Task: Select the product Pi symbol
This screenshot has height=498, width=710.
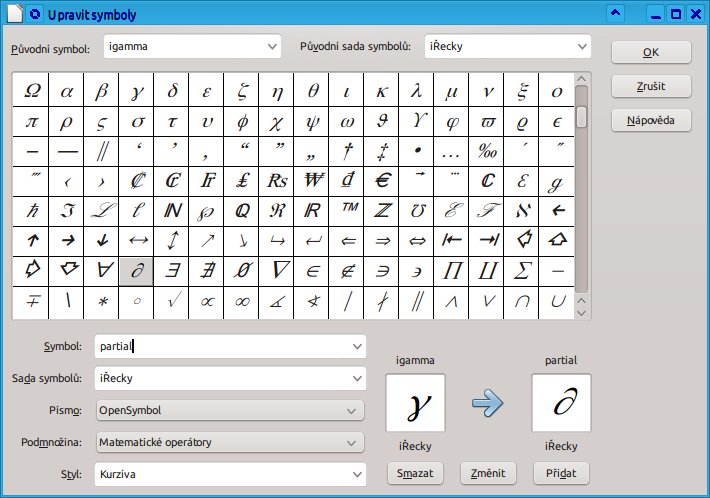Action: pyautogui.click(x=452, y=271)
